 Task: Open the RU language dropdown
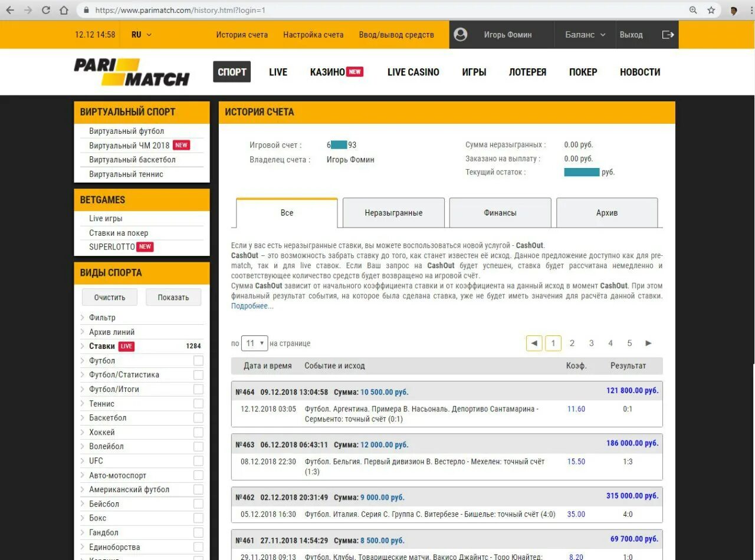pyautogui.click(x=142, y=35)
